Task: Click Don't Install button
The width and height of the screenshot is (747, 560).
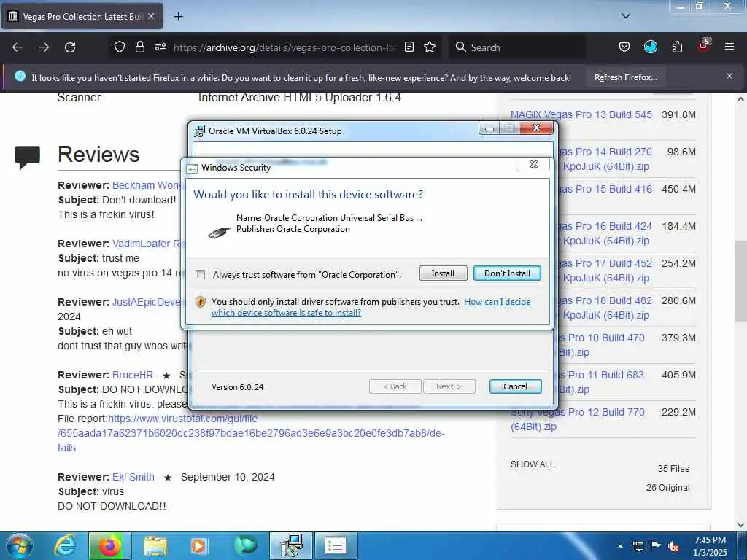Action: click(507, 273)
